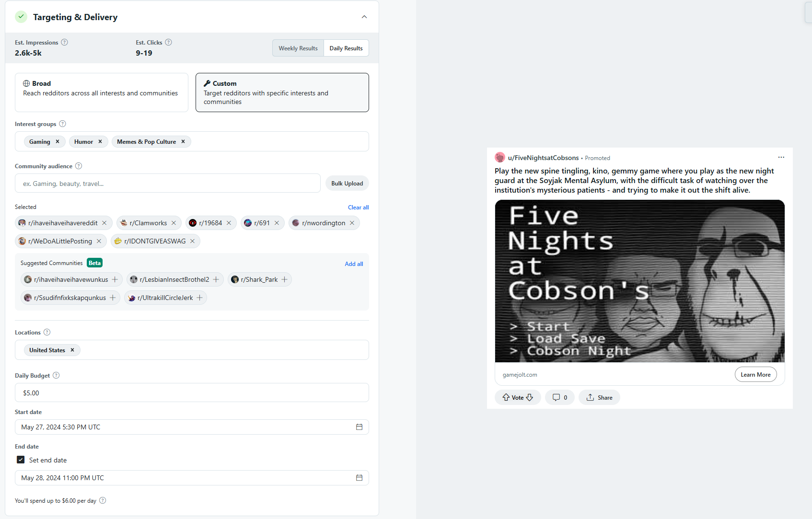812x519 pixels.
Task: Add r/Ssudifnfixkskapqunkus suggested community
Action: tap(113, 298)
